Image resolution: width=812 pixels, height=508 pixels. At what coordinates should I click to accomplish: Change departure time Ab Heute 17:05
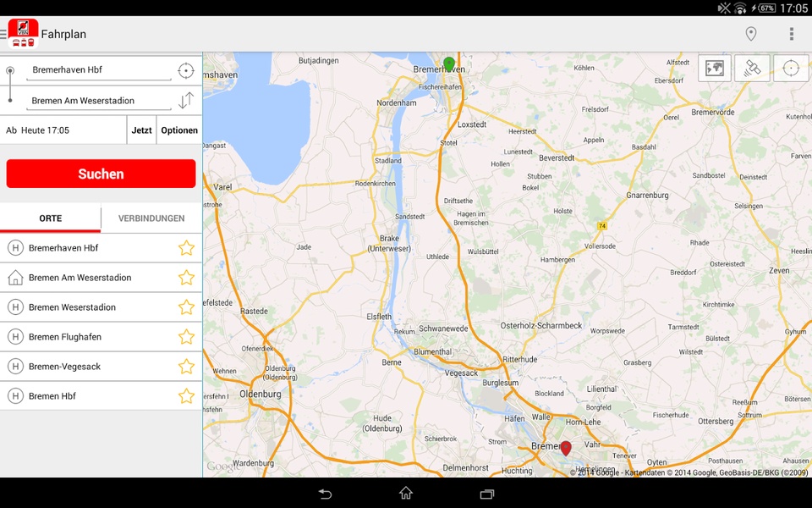point(63,130)
